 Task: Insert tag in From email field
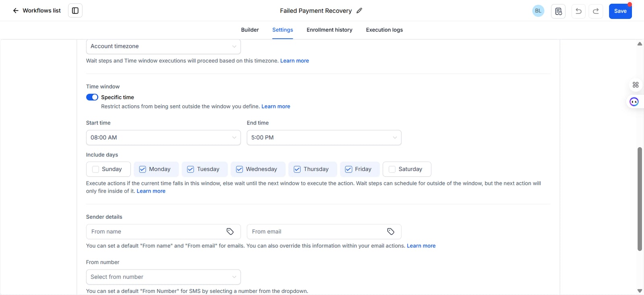pyautogui.click(x=391, y=231)
